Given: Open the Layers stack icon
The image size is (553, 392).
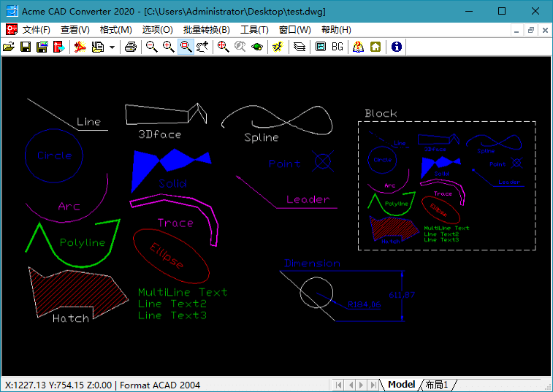Looking at the screenshot, I should [x=299, y=47].
